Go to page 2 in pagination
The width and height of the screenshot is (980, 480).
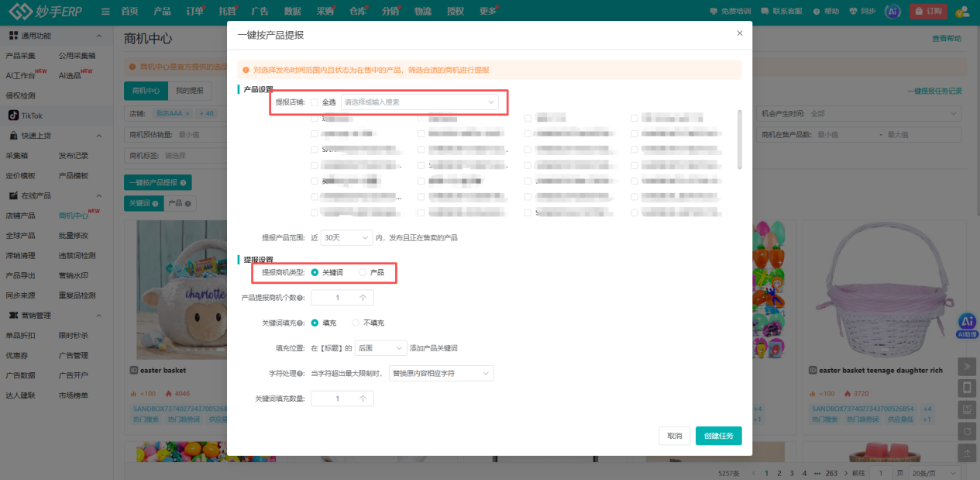coord(779,472)
